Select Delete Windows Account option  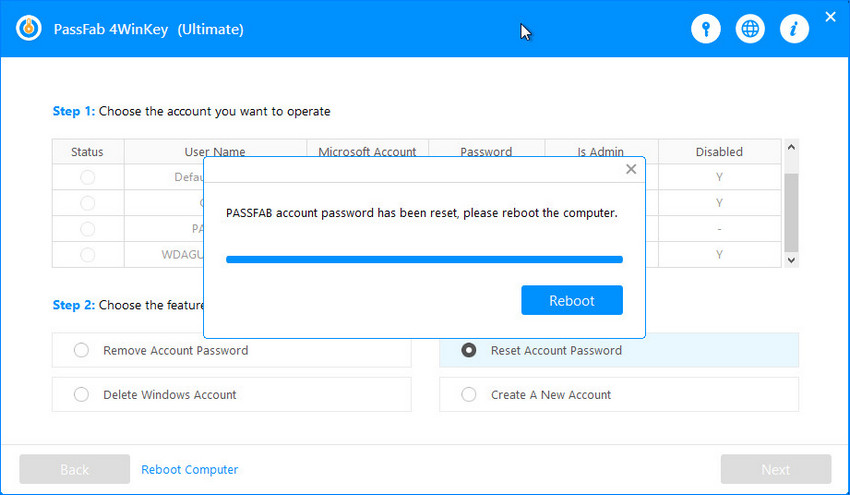coord(82,394)
